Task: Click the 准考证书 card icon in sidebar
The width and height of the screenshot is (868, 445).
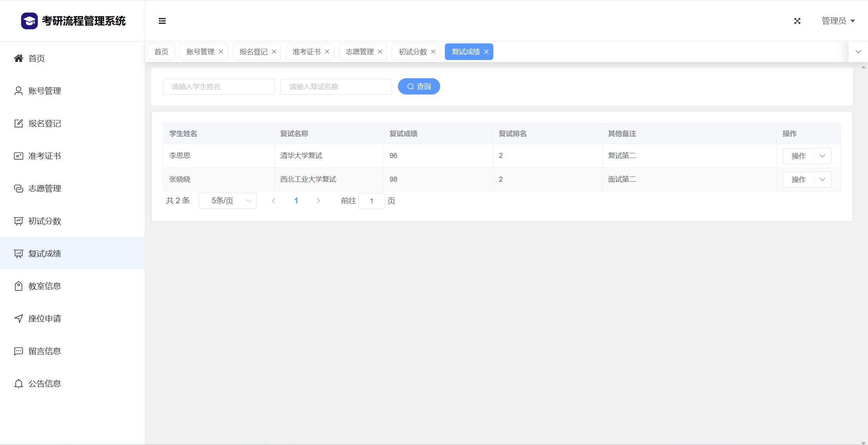Action: click(x=18, y=156)
